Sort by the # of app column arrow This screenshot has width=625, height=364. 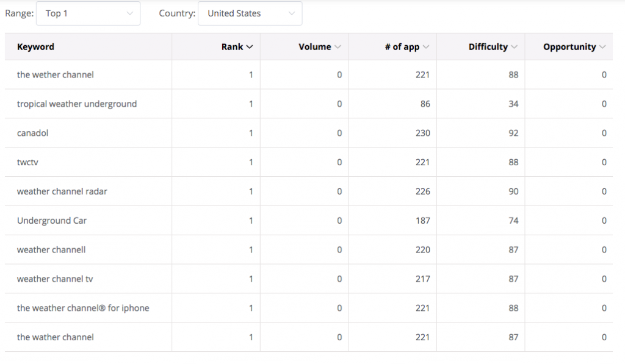click(x=426, y=47)
